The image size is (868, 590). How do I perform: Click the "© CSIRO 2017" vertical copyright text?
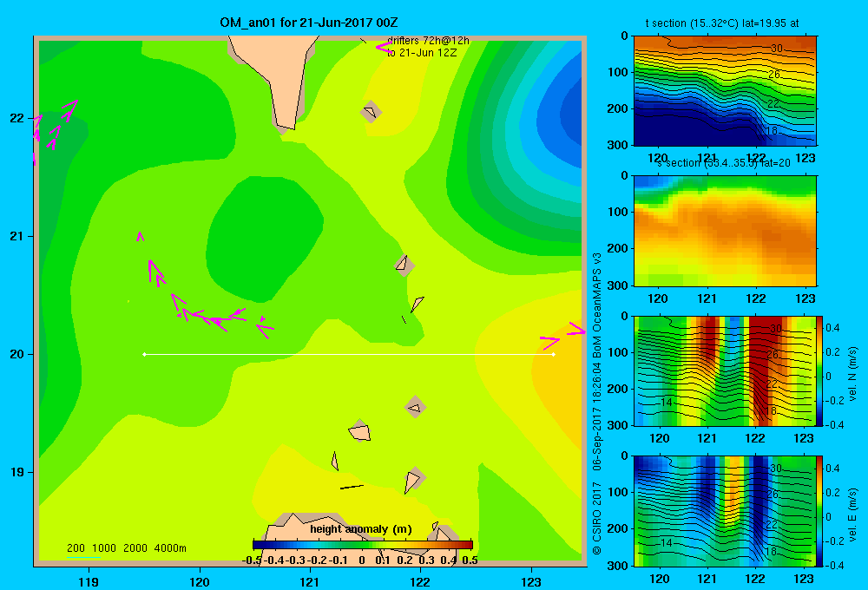pyautogui.click(x=597, y=518)
